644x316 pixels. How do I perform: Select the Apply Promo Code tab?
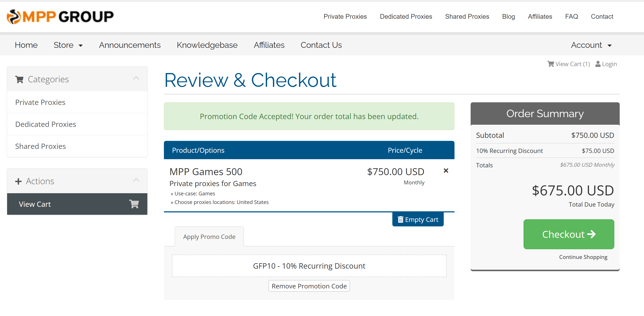pos(209,237)
